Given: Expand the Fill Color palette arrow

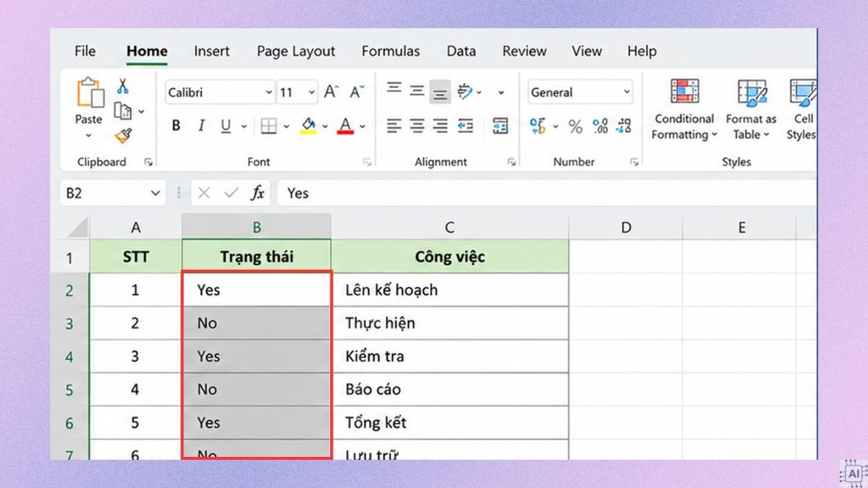Looking at the screenshot, I should point(325,127).
